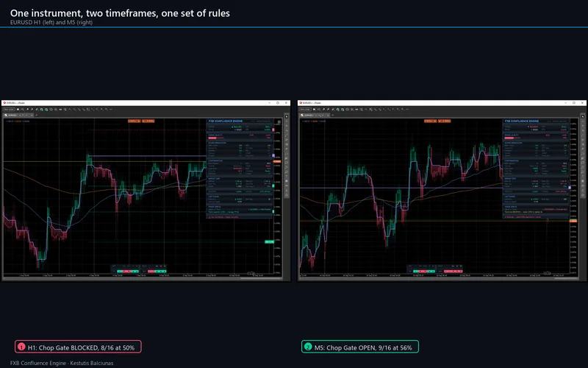This screenshot has height=368, width=588.
Task: Click footer 'FXB Confluence Engine · Kestutis Balciunas'
Action: tap(62, 363)
